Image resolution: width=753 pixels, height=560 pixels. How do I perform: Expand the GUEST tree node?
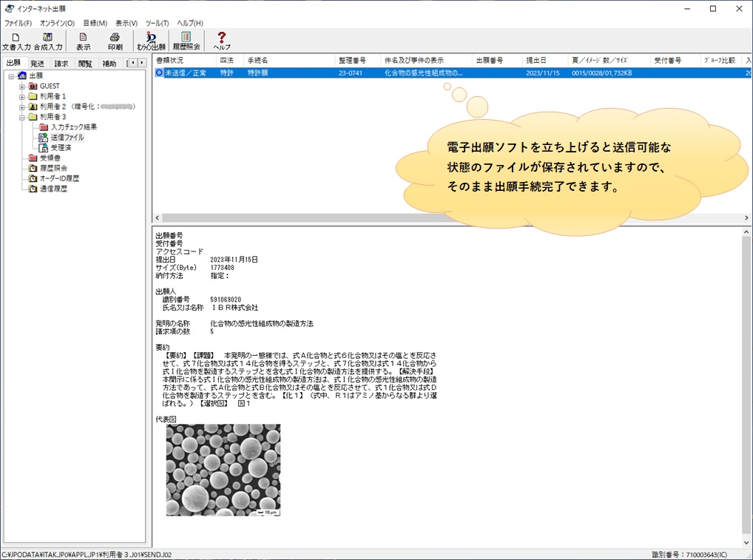tap(22, 87)
